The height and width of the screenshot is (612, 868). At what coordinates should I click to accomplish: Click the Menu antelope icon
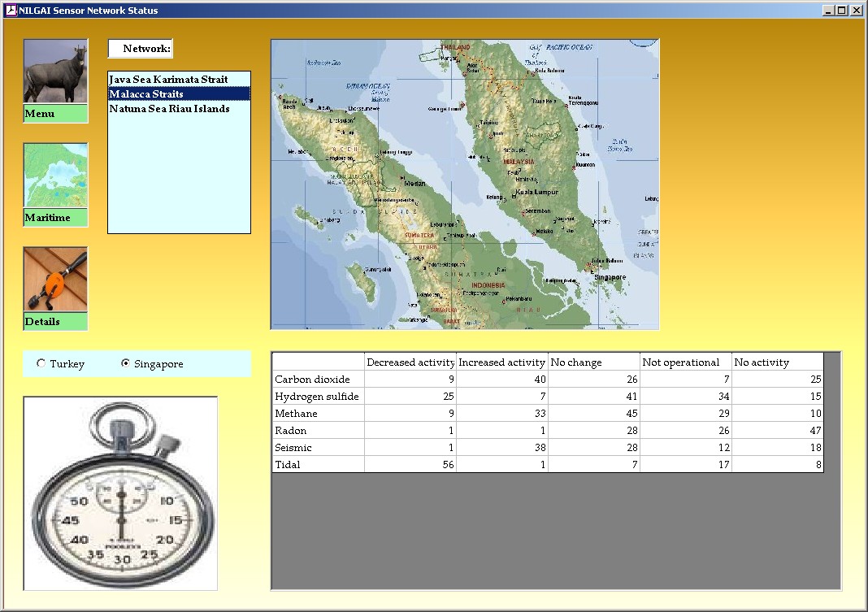click(x=55, y=72)
